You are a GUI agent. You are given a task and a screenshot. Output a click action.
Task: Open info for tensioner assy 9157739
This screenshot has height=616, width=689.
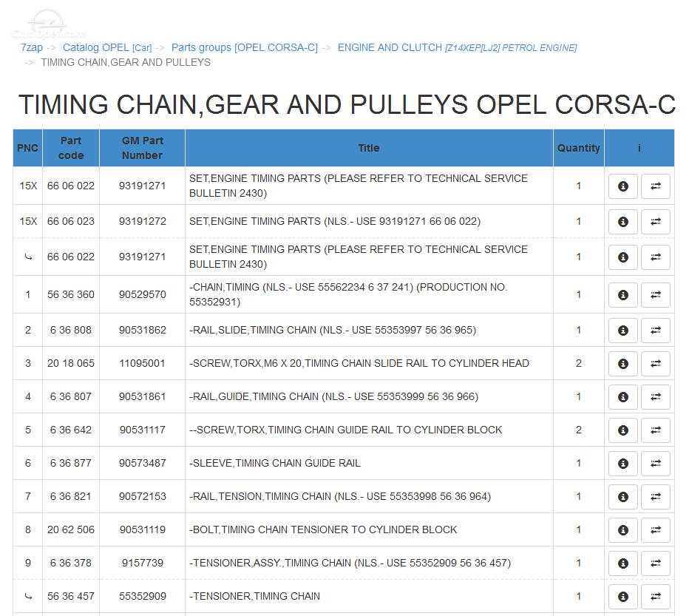click(x=622, y=563)
